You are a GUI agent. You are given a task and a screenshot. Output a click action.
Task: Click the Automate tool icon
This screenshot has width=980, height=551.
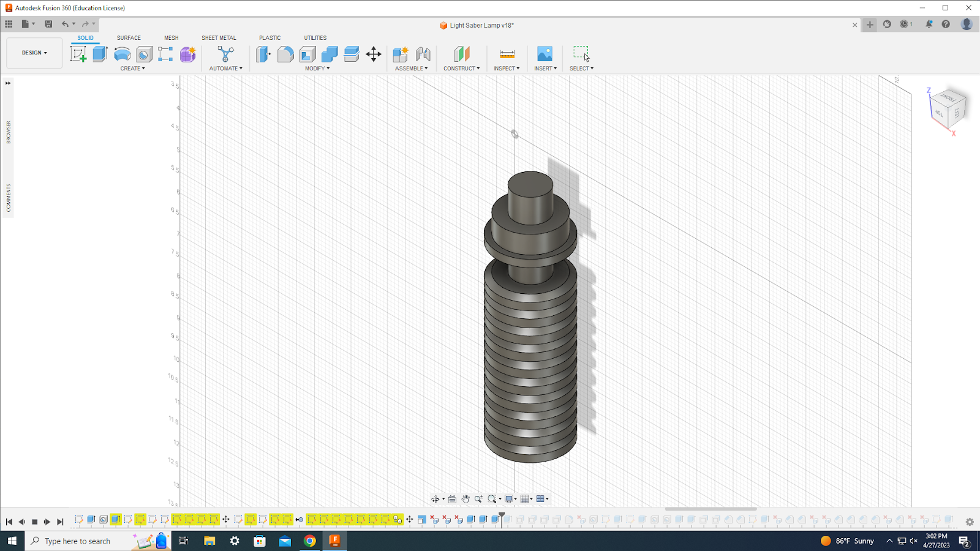point(225,54)
